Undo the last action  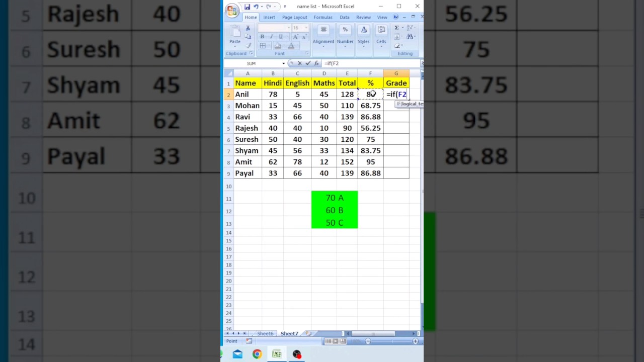point(256,7)
